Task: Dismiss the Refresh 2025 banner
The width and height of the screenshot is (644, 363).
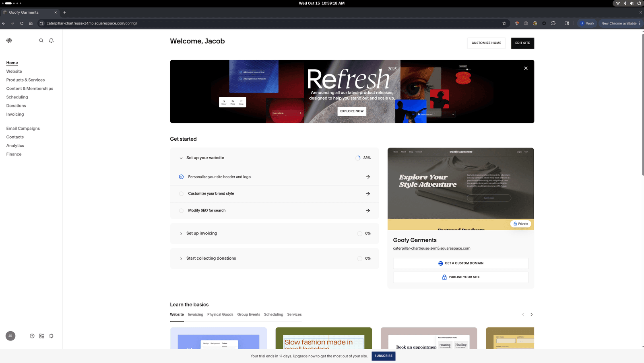Action: [x=526, y=68]
